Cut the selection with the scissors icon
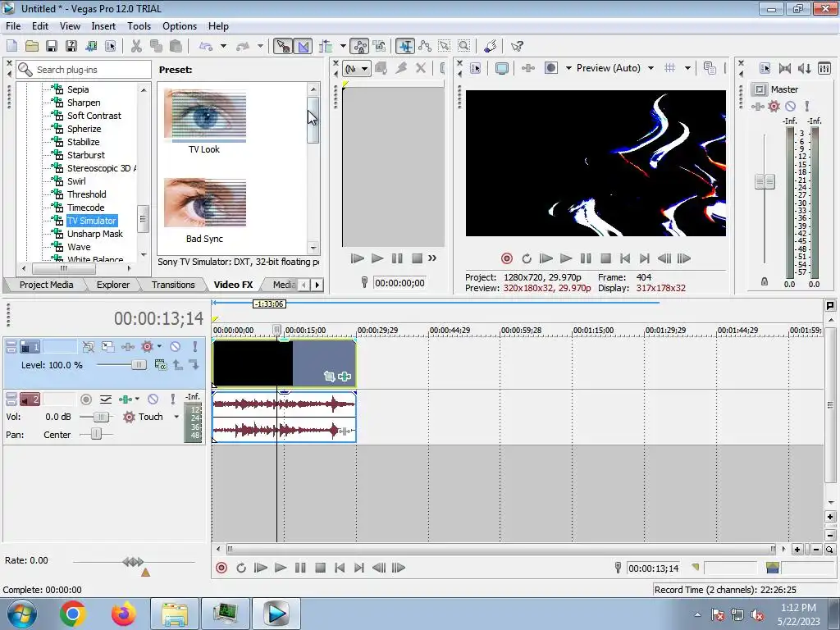840x630 pixels. pos(137,46)
